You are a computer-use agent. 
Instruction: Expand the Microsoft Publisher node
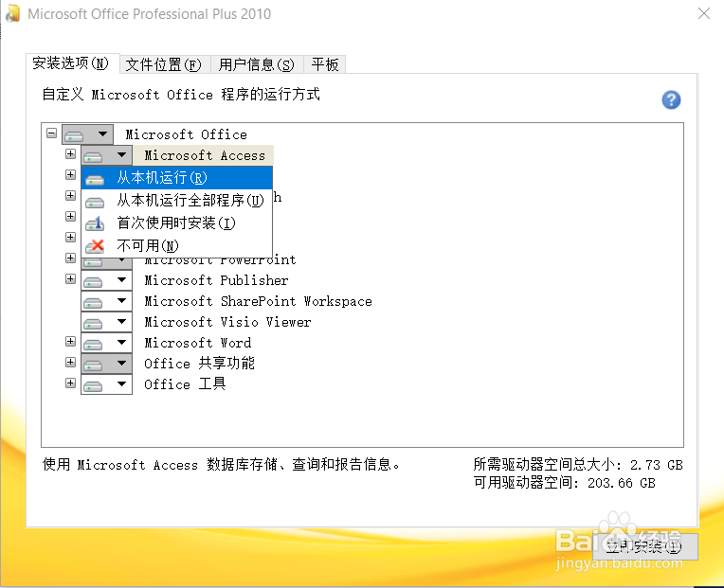70,278
